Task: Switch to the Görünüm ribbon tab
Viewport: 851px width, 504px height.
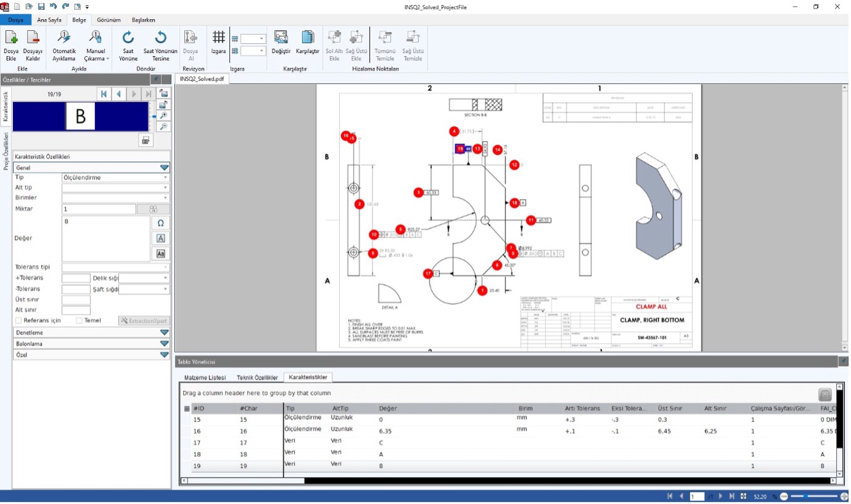Action: click(x=108, y=20)
